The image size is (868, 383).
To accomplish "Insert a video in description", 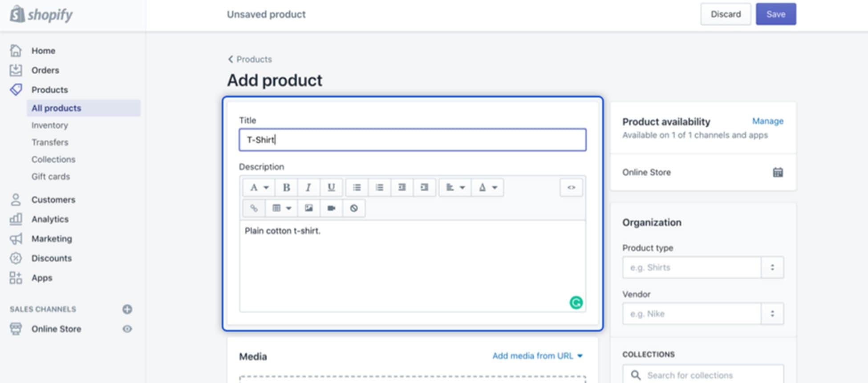I will (x=331, y=208).
